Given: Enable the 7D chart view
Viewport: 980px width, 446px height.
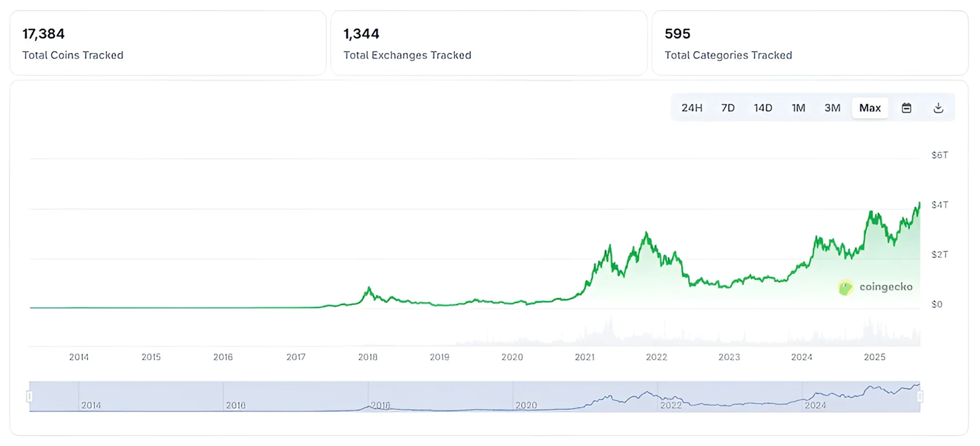Looking at the screenshot, I should click(728, 108).
